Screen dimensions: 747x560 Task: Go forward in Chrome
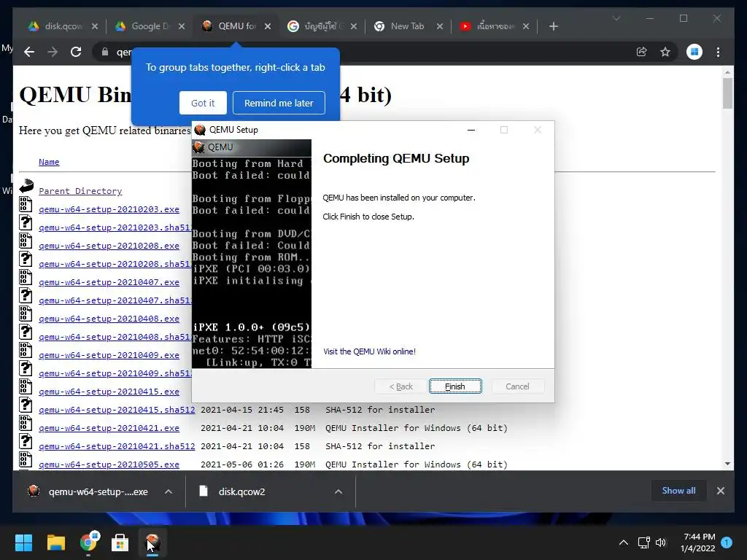click(x=53, y=52)
